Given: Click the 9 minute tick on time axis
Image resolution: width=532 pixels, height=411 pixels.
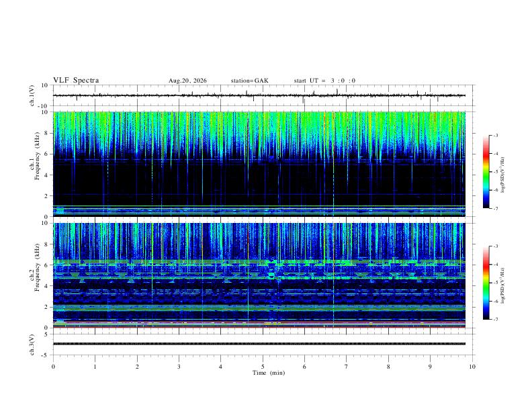Looking at the screenshot, I should click(430, 367).
